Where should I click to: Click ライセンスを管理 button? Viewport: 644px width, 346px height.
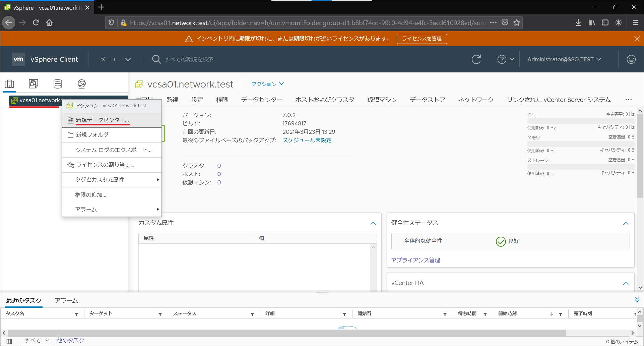point(422,39)
